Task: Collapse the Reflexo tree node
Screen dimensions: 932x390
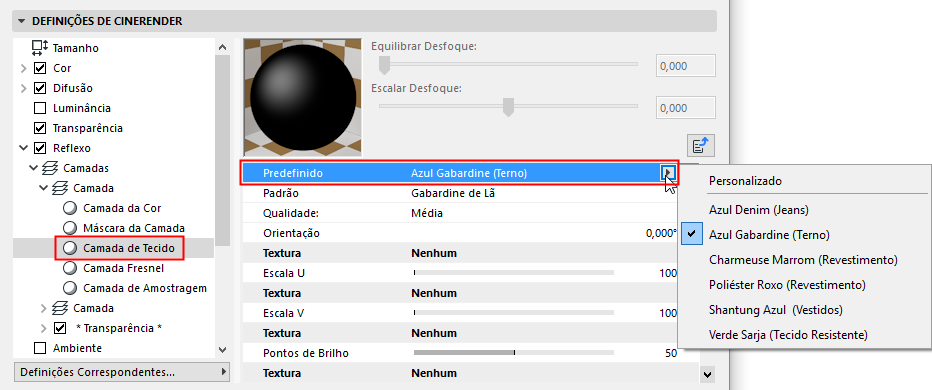Action: coord(24,148)
